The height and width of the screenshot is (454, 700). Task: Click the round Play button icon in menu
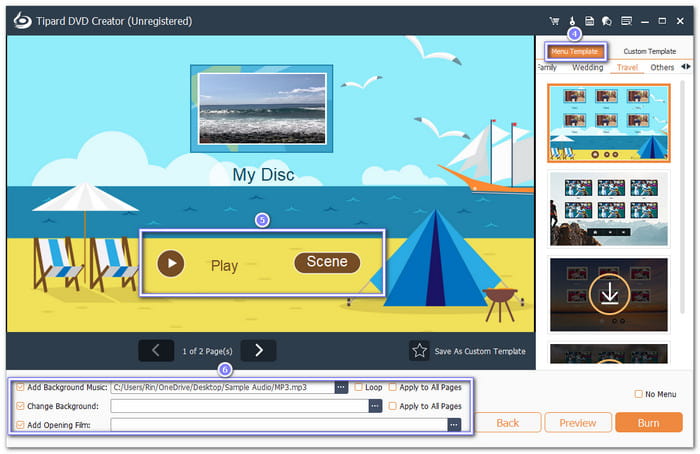click(x=171, y=263)
